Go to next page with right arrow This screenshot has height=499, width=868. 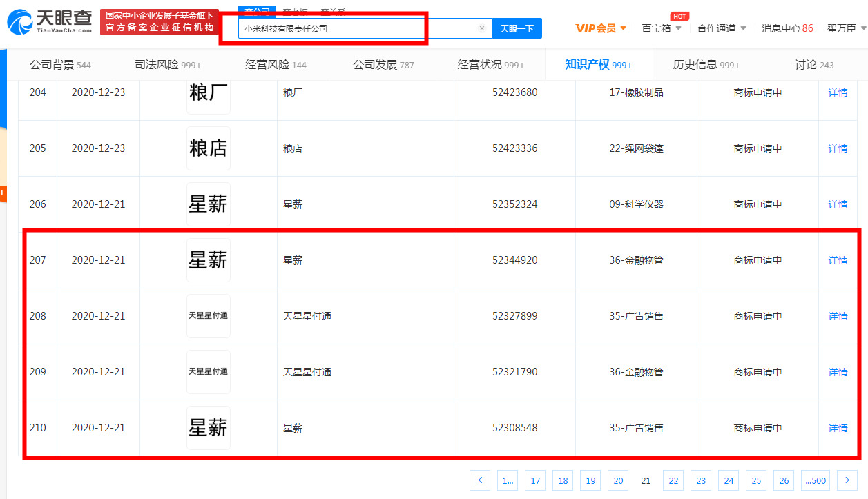(847, 480)
